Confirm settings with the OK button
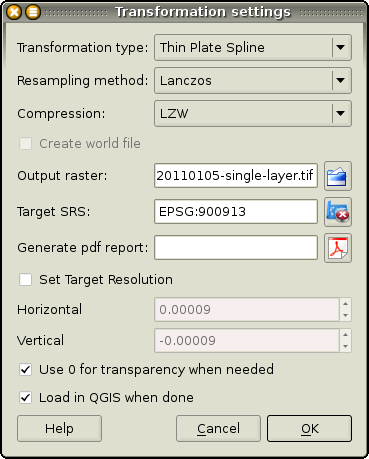 pos(309,429)
